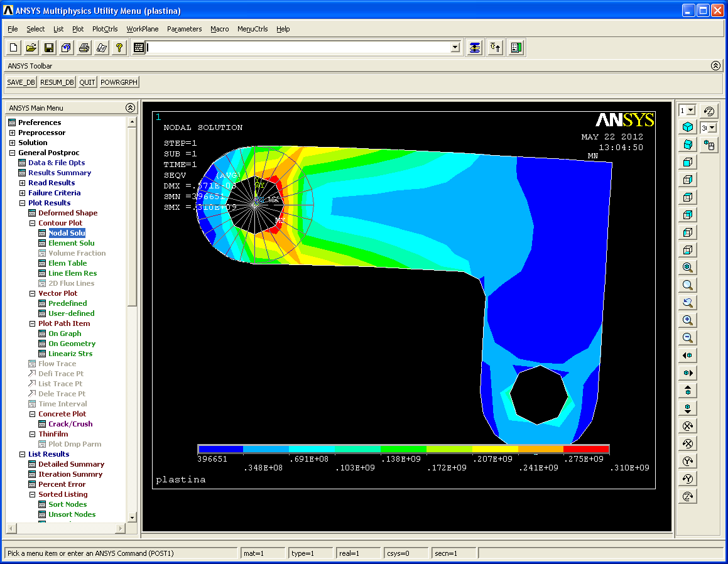Expand the Solution tree node

click(x=12, y=143)
